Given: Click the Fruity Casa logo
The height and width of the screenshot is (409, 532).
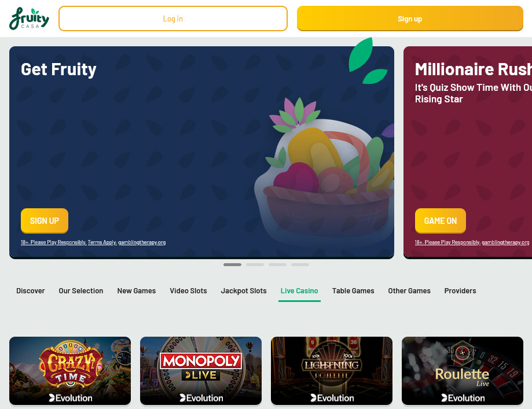Looking at the screenshot, I should coord(29,19).
